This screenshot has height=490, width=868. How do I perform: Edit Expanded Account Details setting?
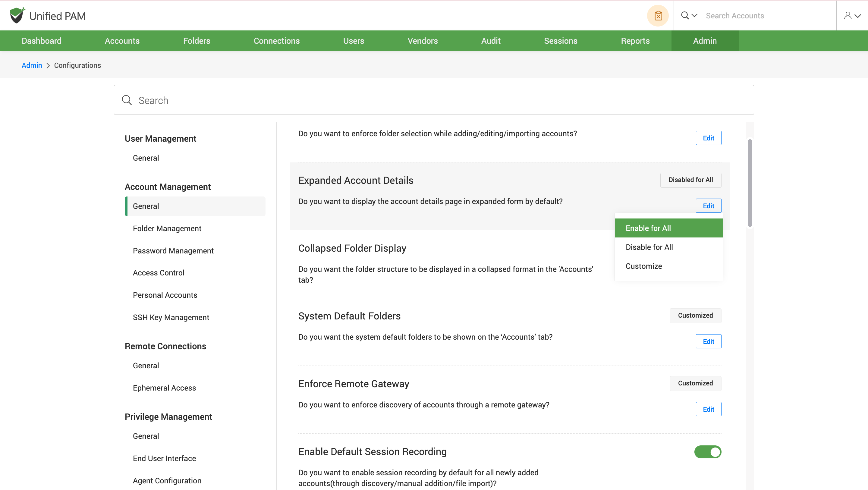708,206
